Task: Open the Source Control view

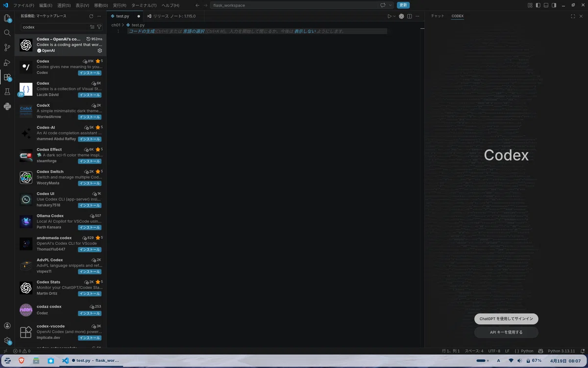Action: [x=7, y=48]
